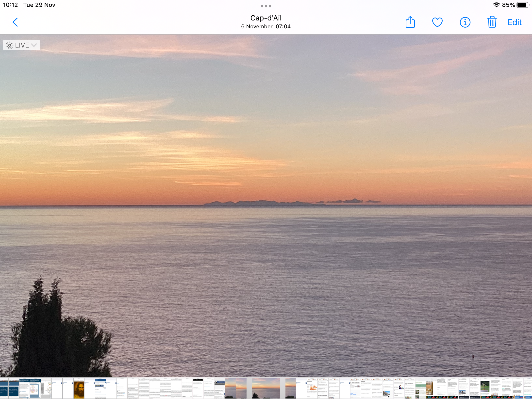Go back using the blue chevron
532x399 pixels.
[15, 22]
